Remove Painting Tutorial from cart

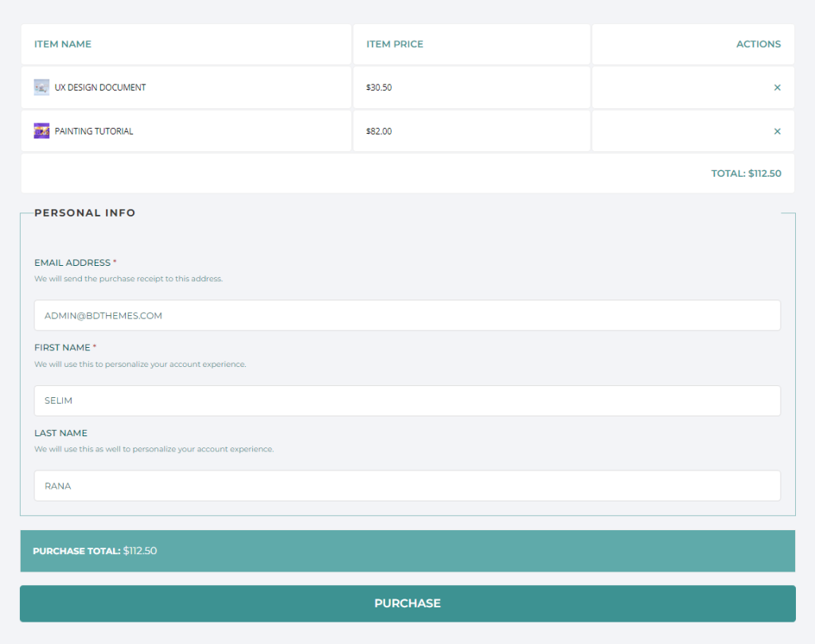coord(777,131)
